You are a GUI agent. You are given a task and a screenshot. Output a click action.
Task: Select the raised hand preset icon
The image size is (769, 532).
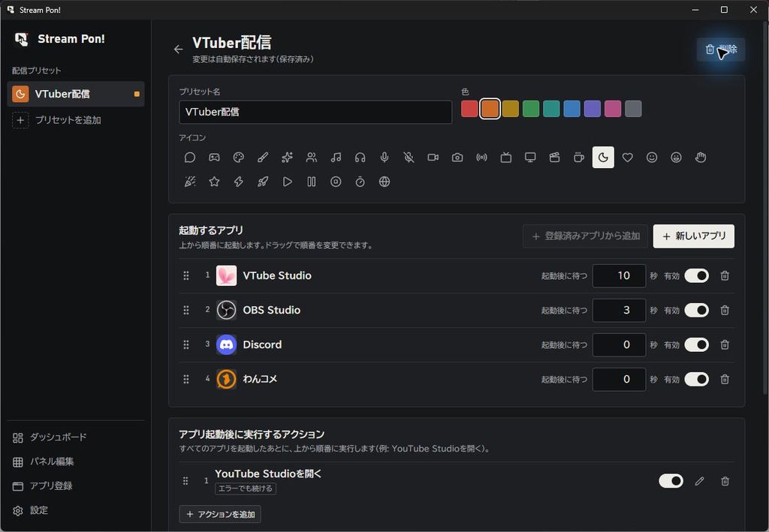pos(701,158)
